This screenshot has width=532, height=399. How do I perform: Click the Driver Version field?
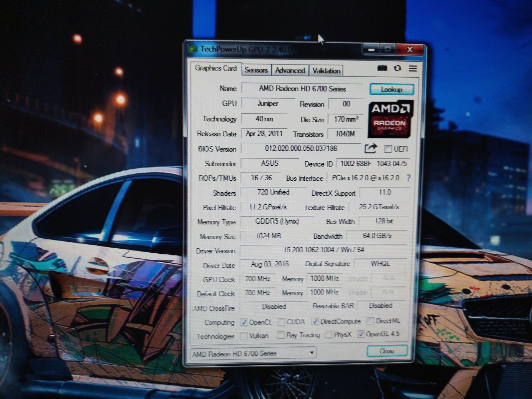tap(323, 250)
